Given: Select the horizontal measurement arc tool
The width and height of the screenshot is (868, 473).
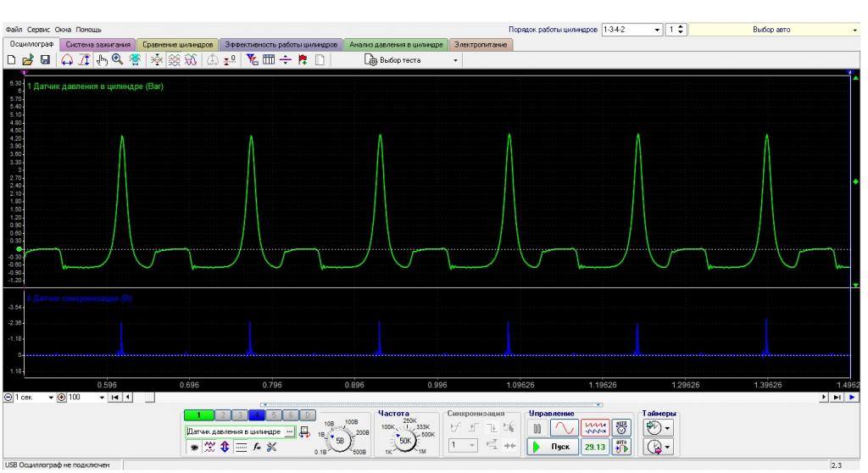Looking at the screenshot, I should tap(67, 60).
